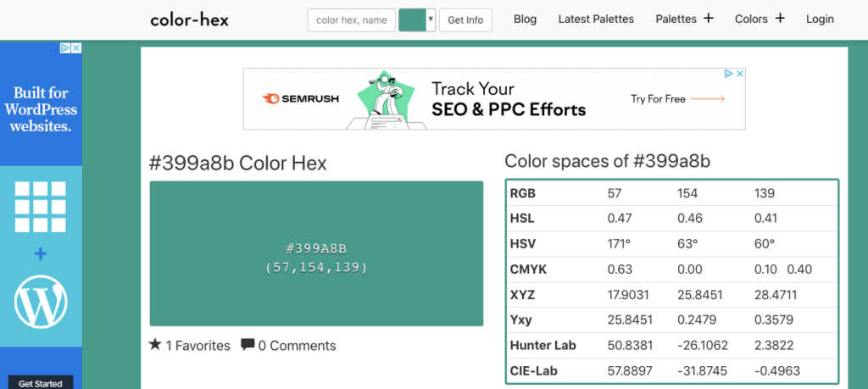
Task: Expand the Colors menu
Action: click(751, 19)
